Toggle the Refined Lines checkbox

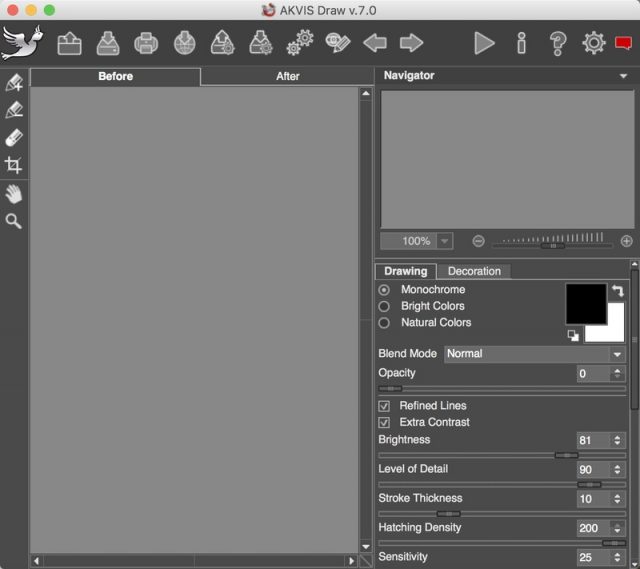pyautogui.click(x=384, y=406)
